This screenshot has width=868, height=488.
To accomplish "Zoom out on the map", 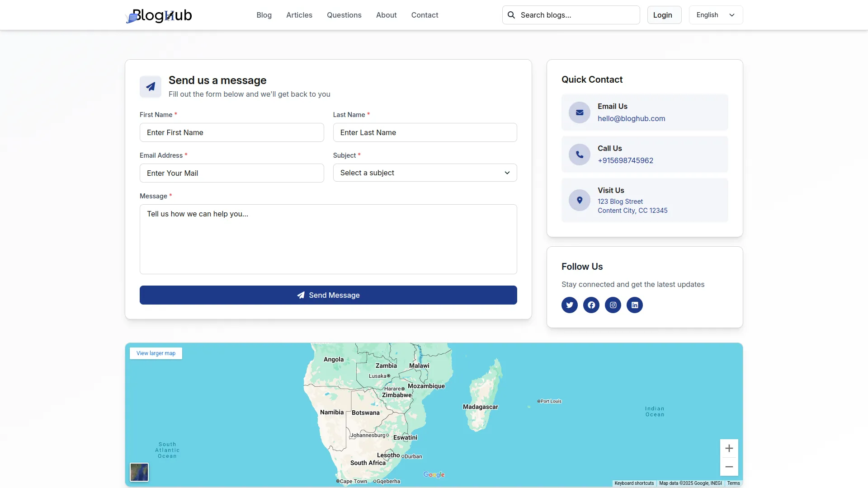I will pos(729,467).
